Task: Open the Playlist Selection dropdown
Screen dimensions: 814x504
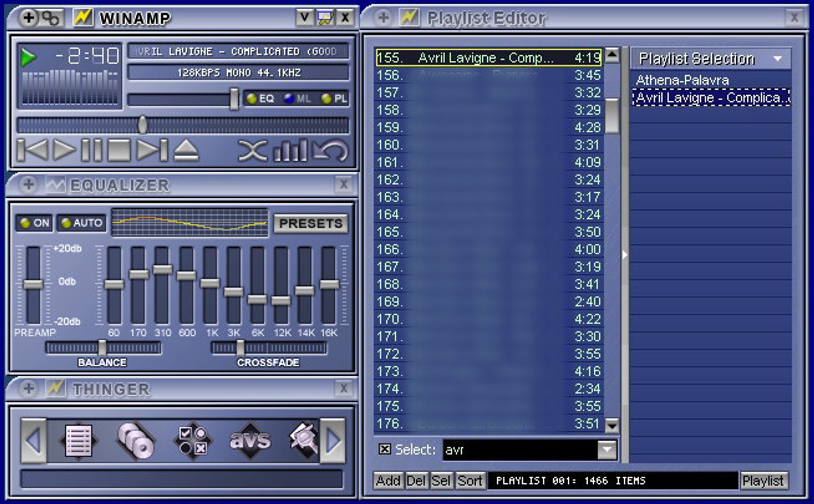Action: click(x=778, y=58)
